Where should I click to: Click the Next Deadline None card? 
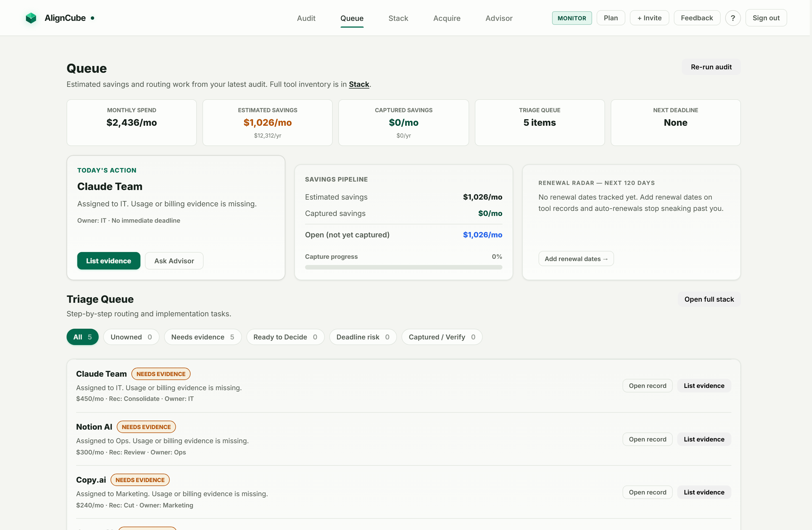point(675,123)
